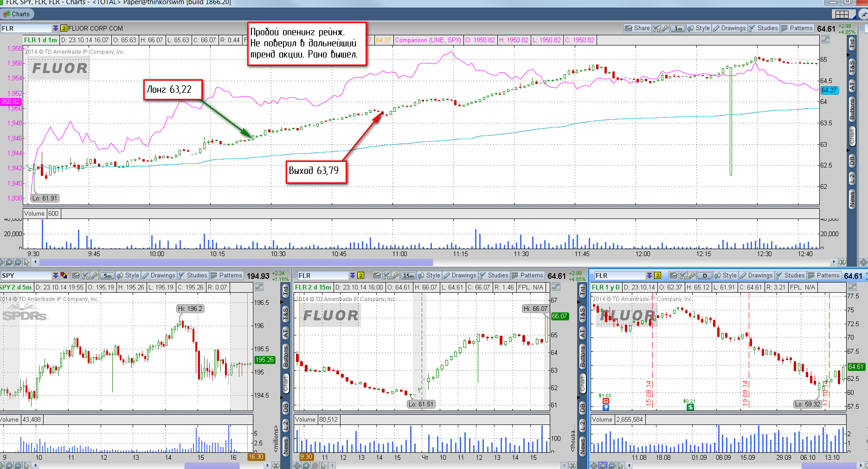Screen dimensions: 868x469
Task: Open yellow link 2 selector on main chart
Action: tap(64, 28)
